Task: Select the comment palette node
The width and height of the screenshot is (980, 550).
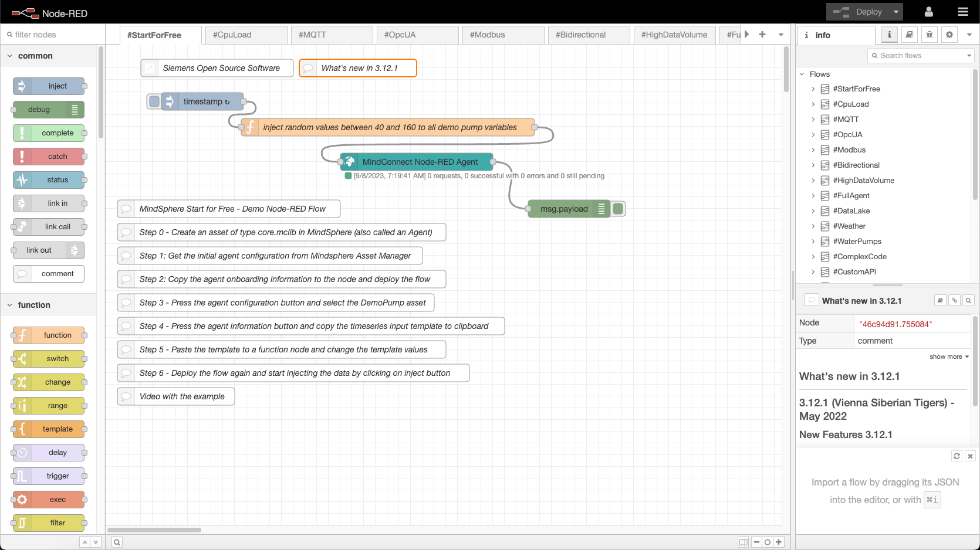Action: pos(49,274)
